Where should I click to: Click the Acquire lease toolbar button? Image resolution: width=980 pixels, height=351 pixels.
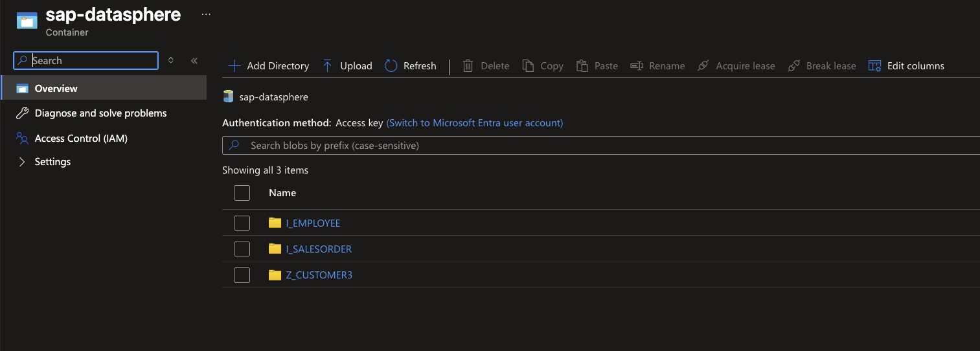[x=736, y=66]
